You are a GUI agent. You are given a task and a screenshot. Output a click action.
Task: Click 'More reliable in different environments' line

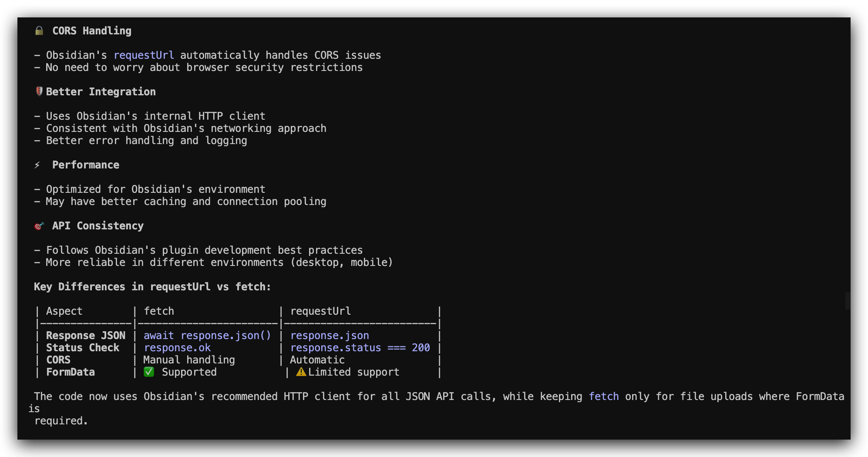219,262
